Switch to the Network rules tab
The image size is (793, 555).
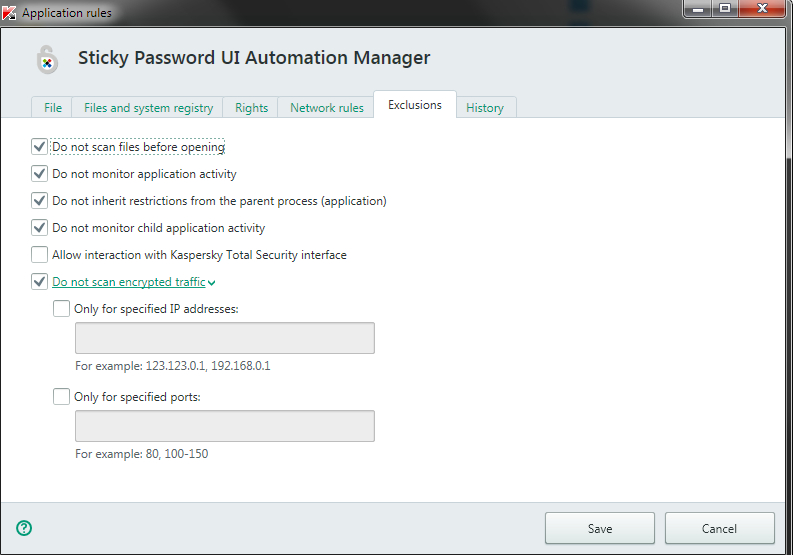point(327,108)
